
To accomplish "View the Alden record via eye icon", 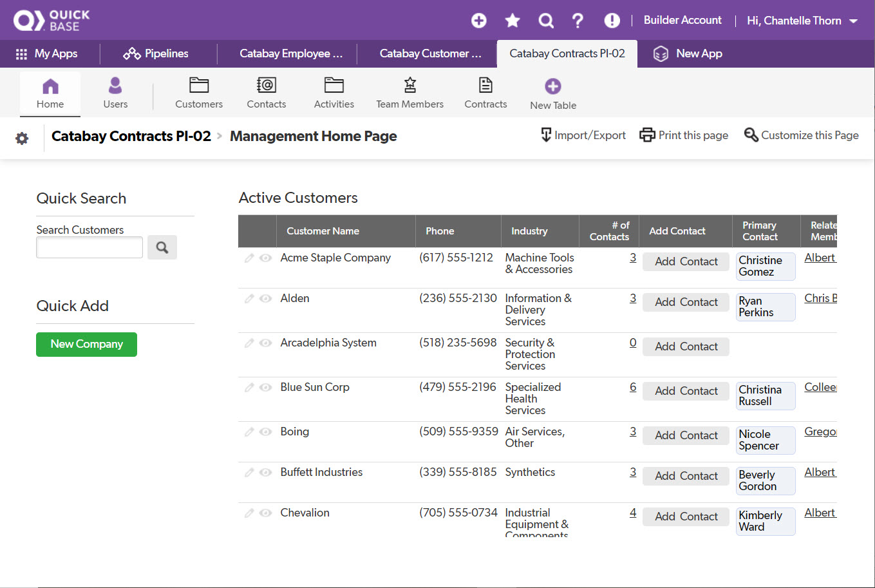I will coord(265,299).
